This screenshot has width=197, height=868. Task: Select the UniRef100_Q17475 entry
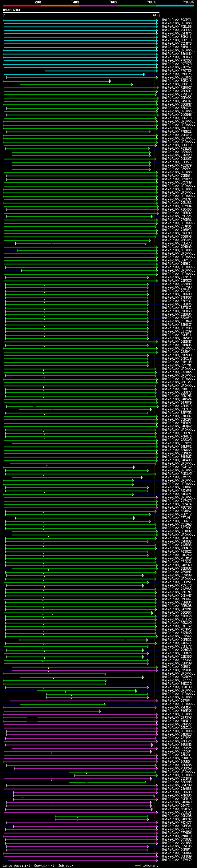click(177, 501)
